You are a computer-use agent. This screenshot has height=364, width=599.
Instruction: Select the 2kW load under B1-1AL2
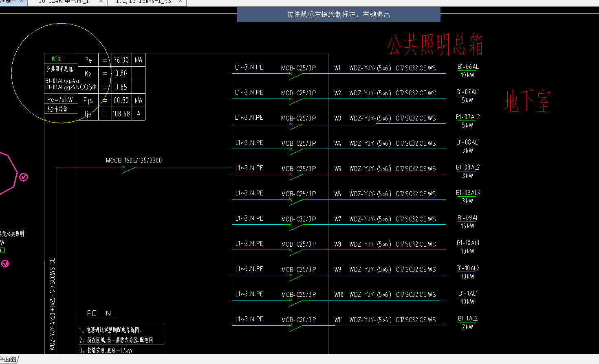467,327
